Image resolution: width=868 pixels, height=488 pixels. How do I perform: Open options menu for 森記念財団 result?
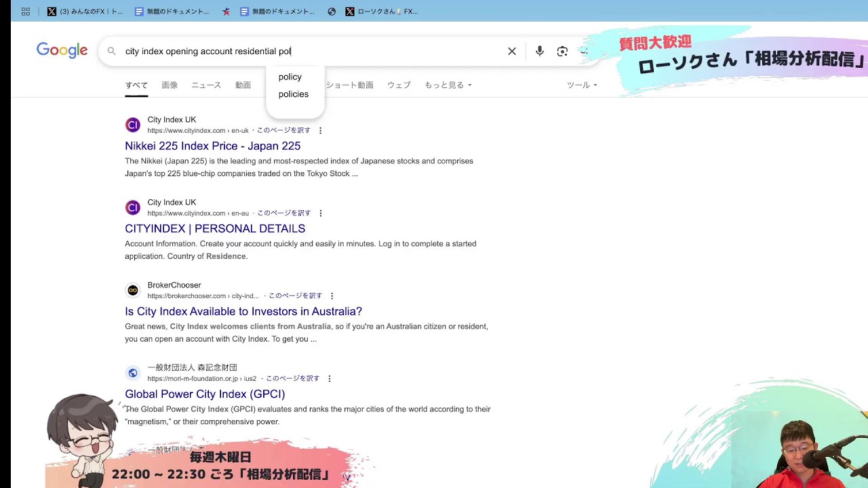pyautogui.click(x=330, y=379)
